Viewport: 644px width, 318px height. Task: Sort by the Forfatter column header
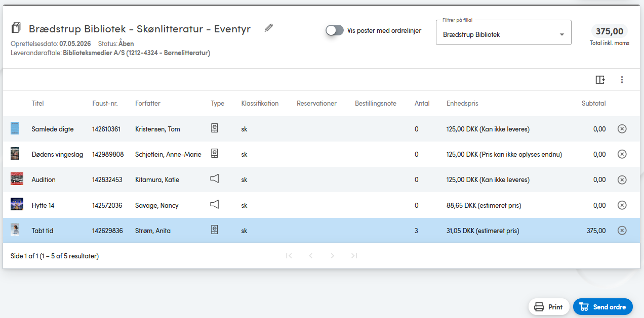[x=148, y=103]
